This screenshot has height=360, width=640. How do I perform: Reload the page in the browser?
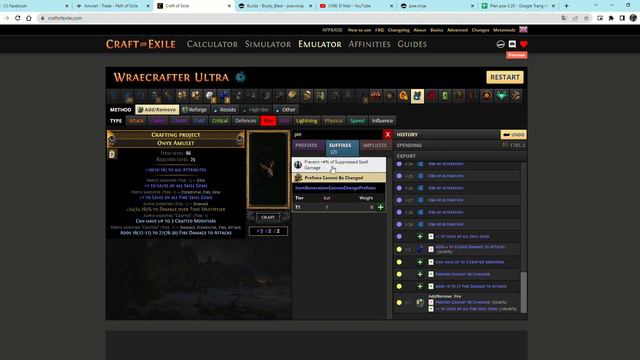[18, 18]
